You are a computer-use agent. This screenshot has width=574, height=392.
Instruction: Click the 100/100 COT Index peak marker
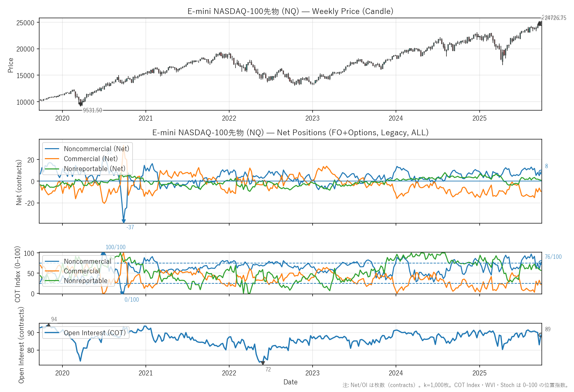click(103, 253)
